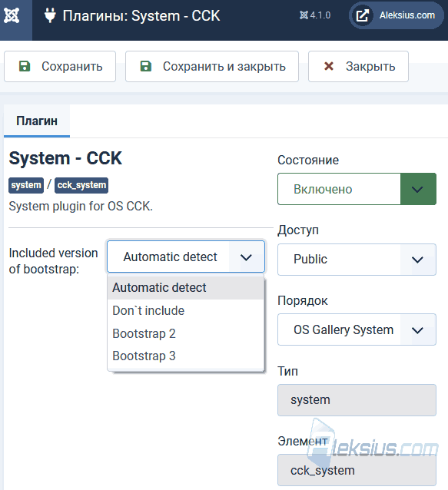Select Bootstrap 2 from the list

tap(186, 333)
